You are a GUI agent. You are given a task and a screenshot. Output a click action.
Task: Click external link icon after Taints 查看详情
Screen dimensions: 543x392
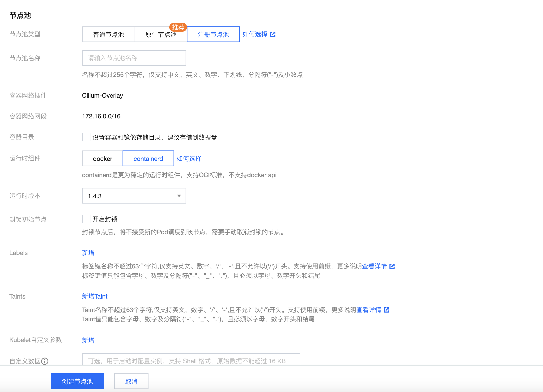[x=386, y=310]
